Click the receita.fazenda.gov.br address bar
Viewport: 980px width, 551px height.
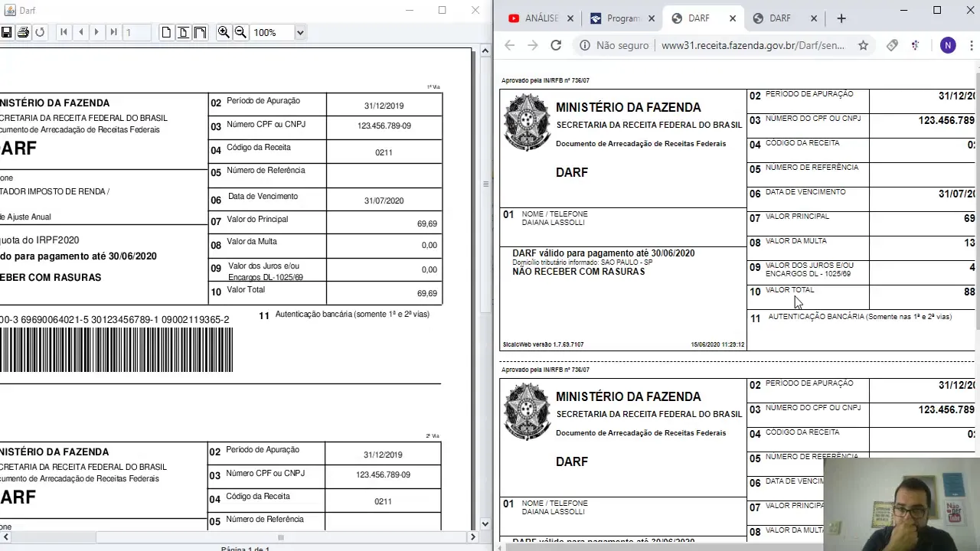[753, 45]
